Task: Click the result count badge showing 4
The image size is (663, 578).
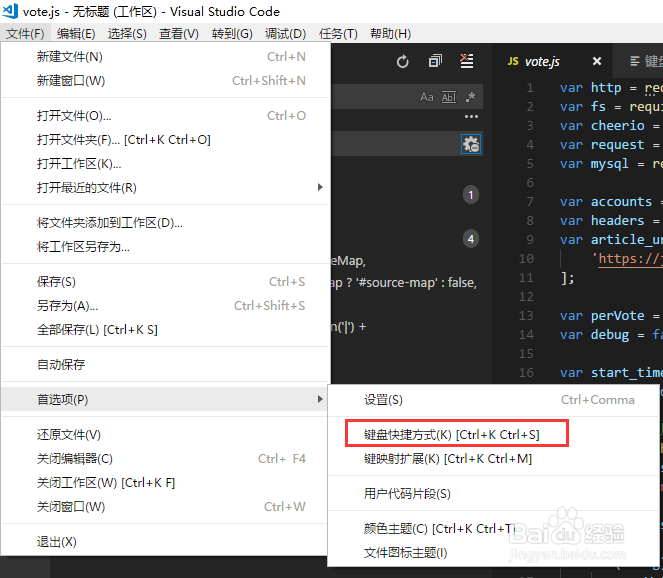Action: 471,239
